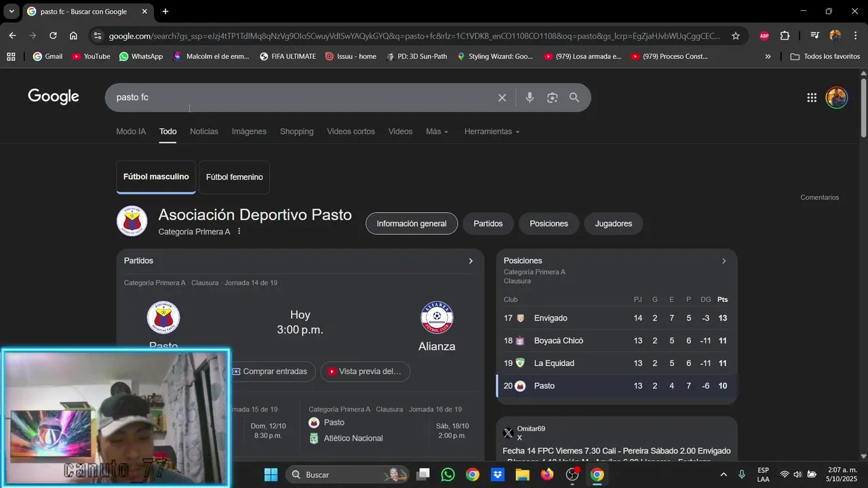The image size is (868, 488).
Task: Switch to the 'Shopping' tab
Action: (296, 131)
